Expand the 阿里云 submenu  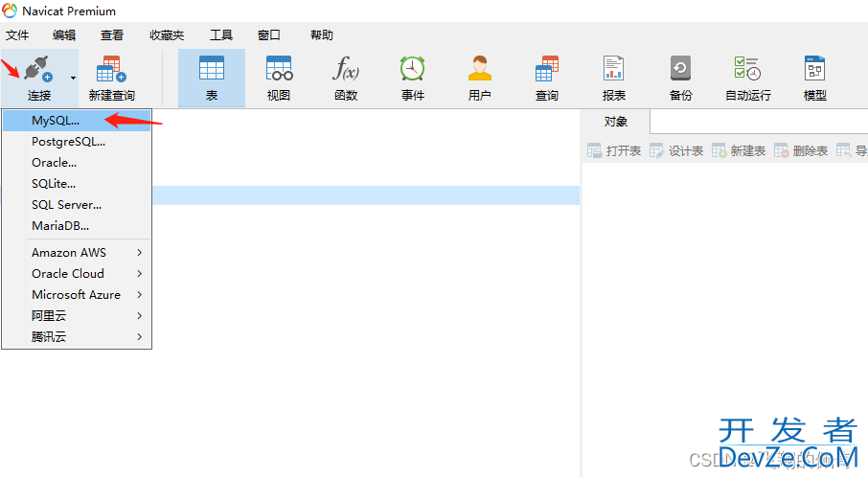(77, 315)
